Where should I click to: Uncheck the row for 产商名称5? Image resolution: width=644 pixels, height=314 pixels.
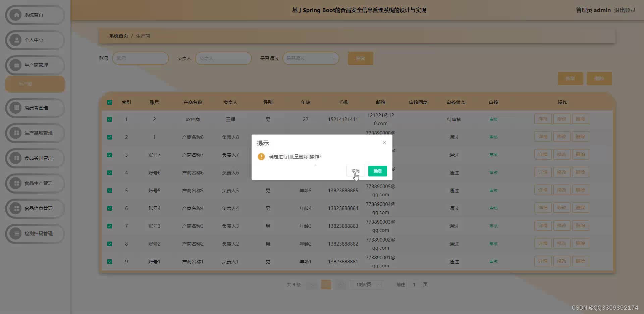tap(110, 191)
